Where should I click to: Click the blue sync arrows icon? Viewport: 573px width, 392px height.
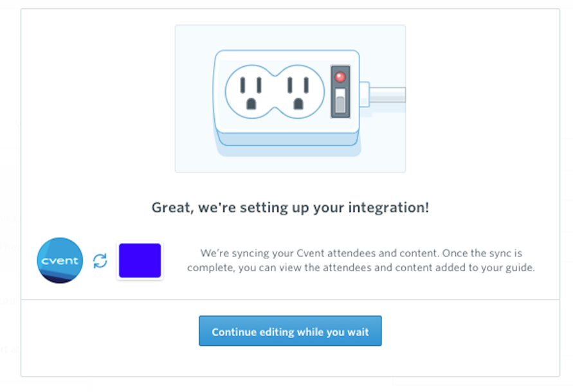pos(100,261)
